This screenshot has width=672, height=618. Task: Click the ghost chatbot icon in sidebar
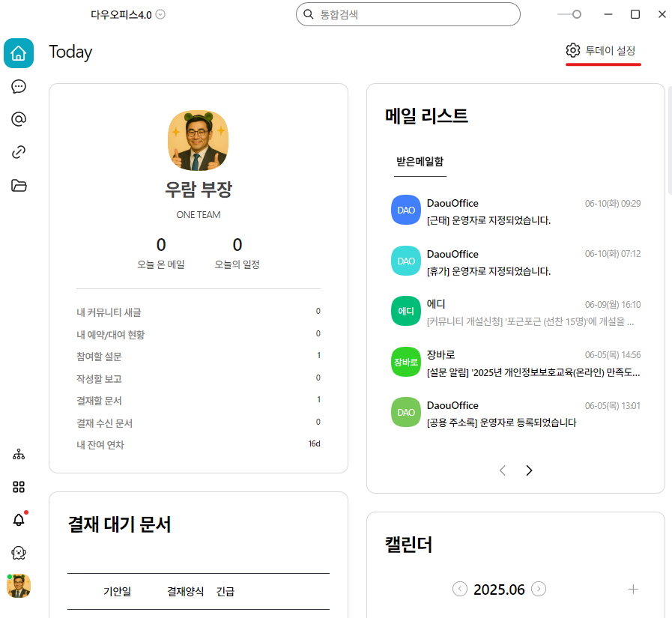click(x=19, y=553)
